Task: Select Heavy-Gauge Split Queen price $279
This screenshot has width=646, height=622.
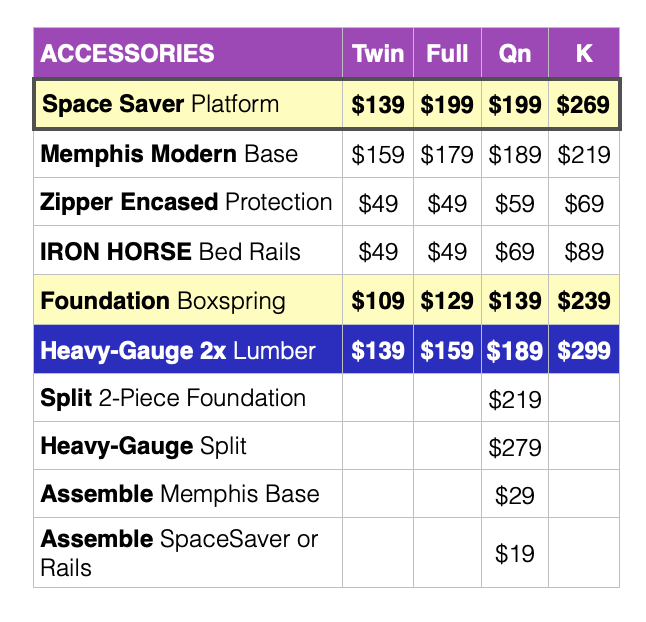Action: [x=515, y=447]
